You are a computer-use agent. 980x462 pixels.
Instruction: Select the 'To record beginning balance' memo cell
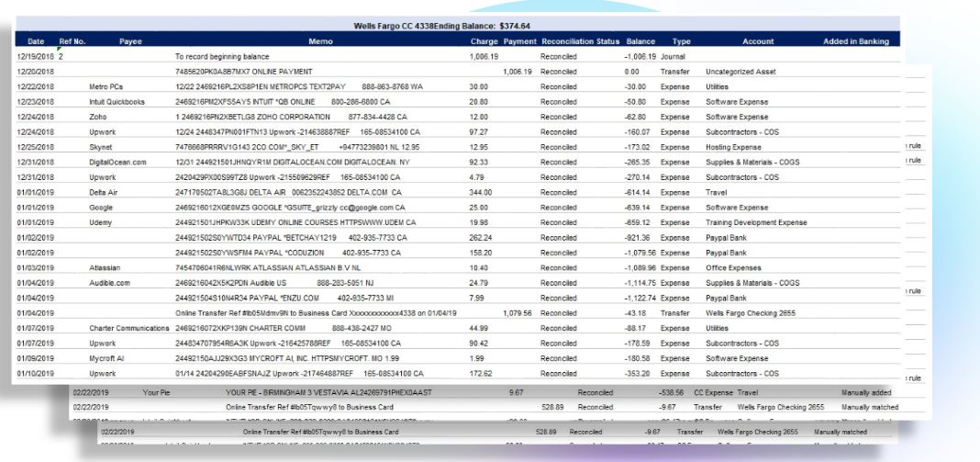222,56
